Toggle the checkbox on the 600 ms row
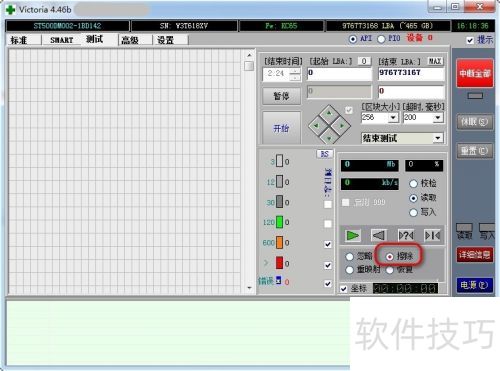The image size is (500, 371). (x=328, y=244)
